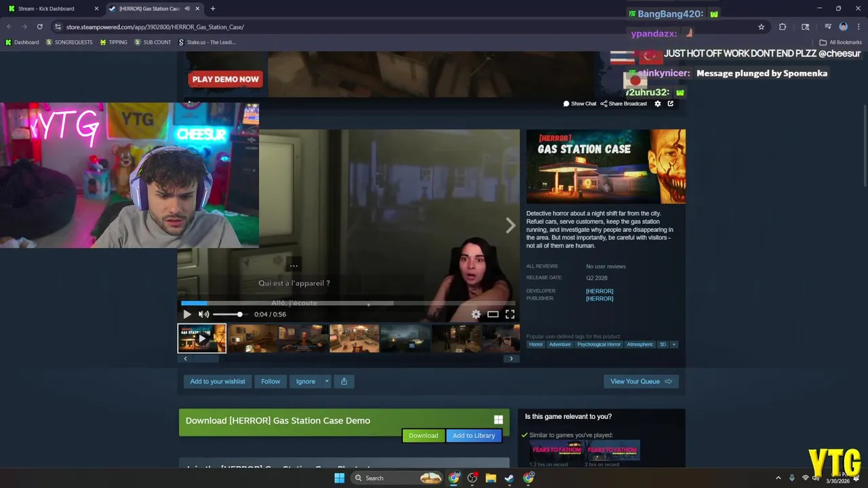Close the Kick Dashboard tab

96,9
